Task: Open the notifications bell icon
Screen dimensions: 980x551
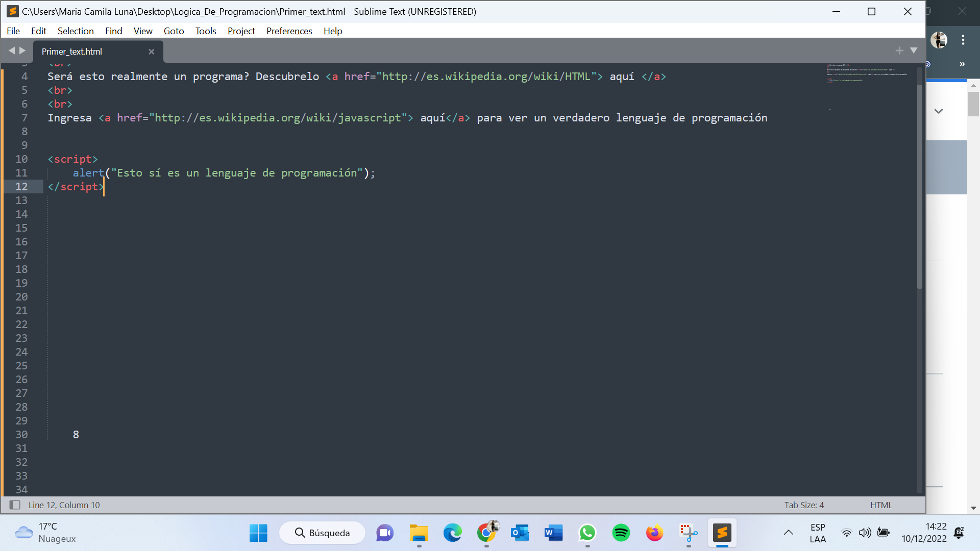Action: [959, 533]
